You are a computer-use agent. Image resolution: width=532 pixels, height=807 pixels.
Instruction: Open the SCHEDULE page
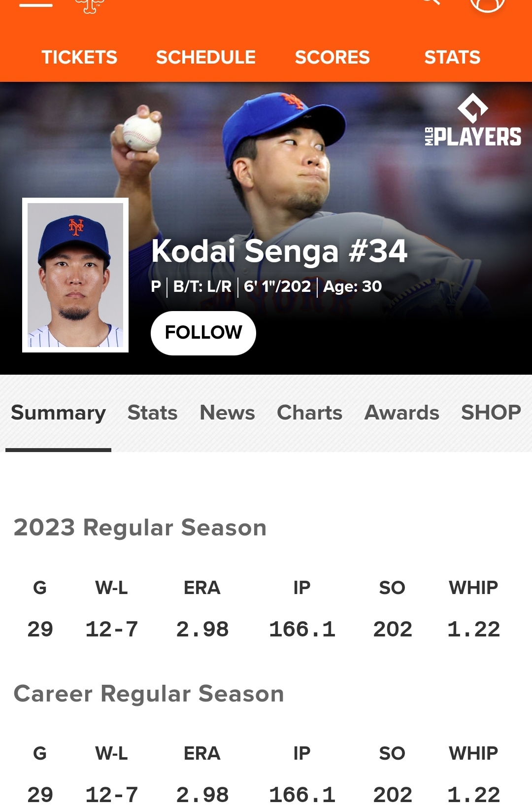(206, 57)
